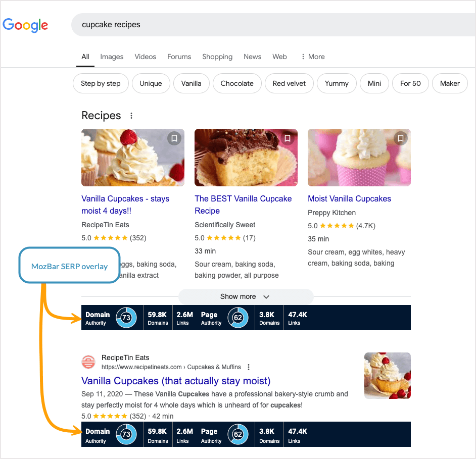Bookmark the pink Moist Vanilla Cupcakes image

pyautogui.click(x=401, y=138)
